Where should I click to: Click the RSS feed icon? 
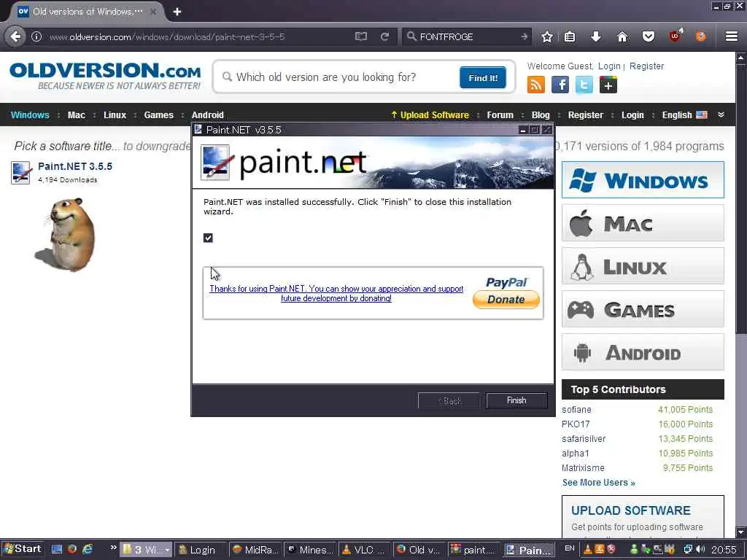[536, 85]
